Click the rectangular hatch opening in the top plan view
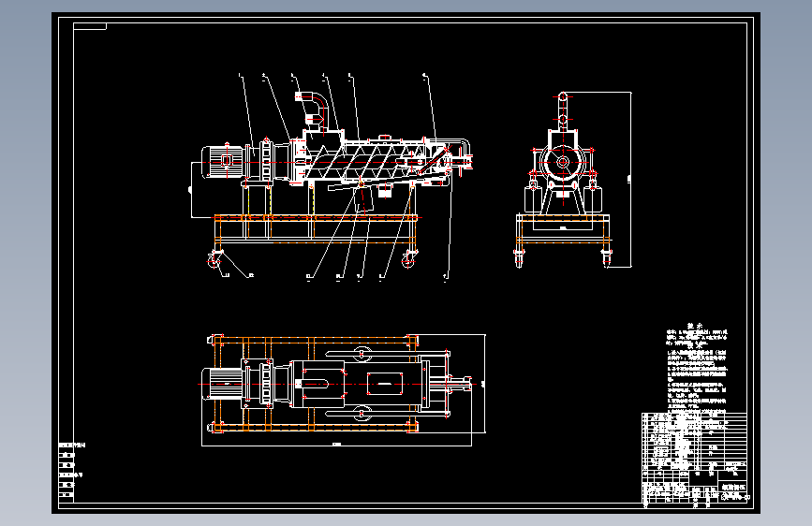812x526 pixels. (x=385, y=384)
